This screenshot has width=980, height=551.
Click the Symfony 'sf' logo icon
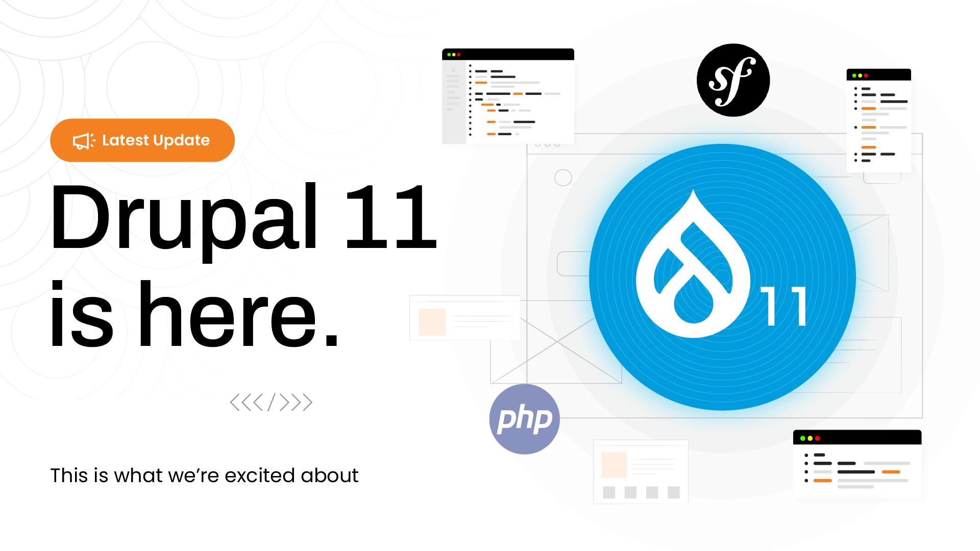(x=733, y=81)
